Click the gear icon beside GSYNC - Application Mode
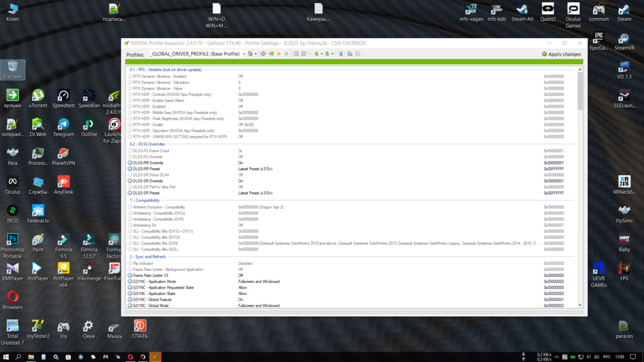644x362 pixels. (x=130, y=281)
